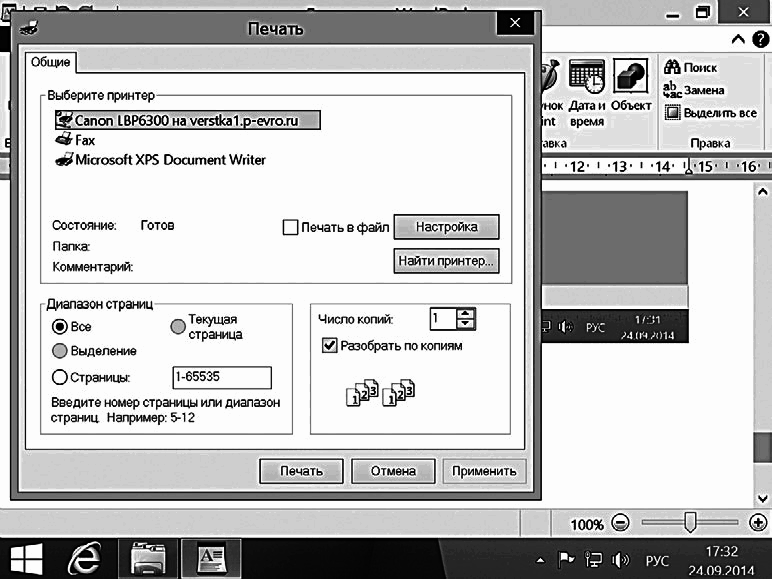
Task: Choose Microsoft XPS Document Writer printer
Action: [161, 160]
